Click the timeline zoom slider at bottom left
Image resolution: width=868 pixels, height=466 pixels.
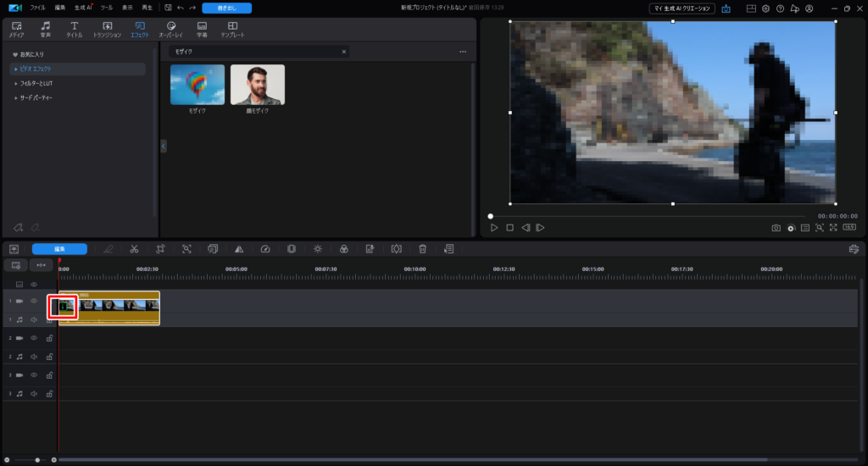tap(36, 459)
